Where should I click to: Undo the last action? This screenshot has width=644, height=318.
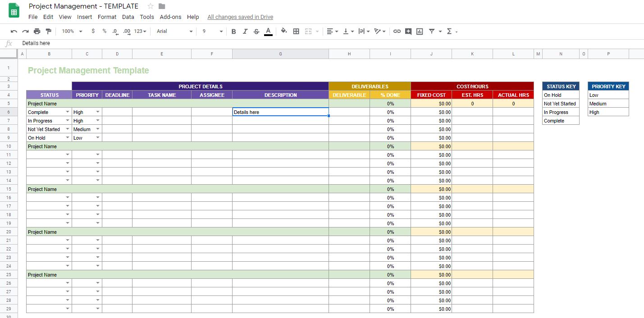[14, 31]
